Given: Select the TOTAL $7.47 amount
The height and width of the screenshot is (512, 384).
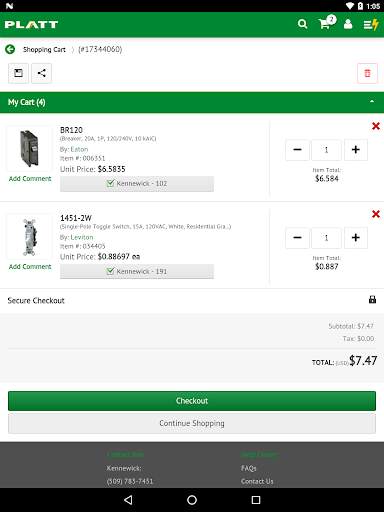Looking at the screenshot, I should pyautogui.click(x=363, y=361).
